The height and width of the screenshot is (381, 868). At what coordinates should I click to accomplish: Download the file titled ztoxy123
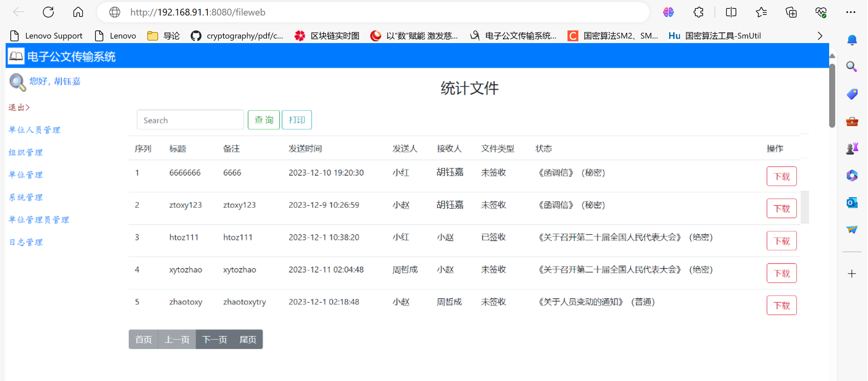[x=781, y=209]
